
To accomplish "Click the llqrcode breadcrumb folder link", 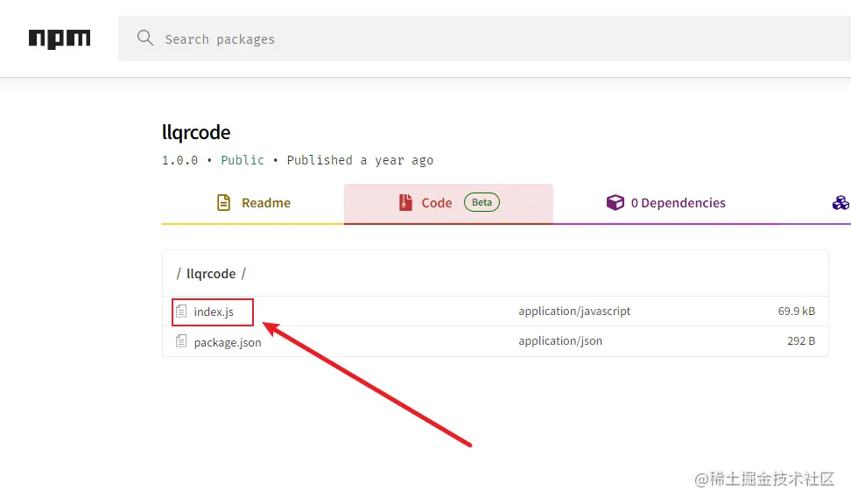I will pyautogui.click(x=211, y=274).
